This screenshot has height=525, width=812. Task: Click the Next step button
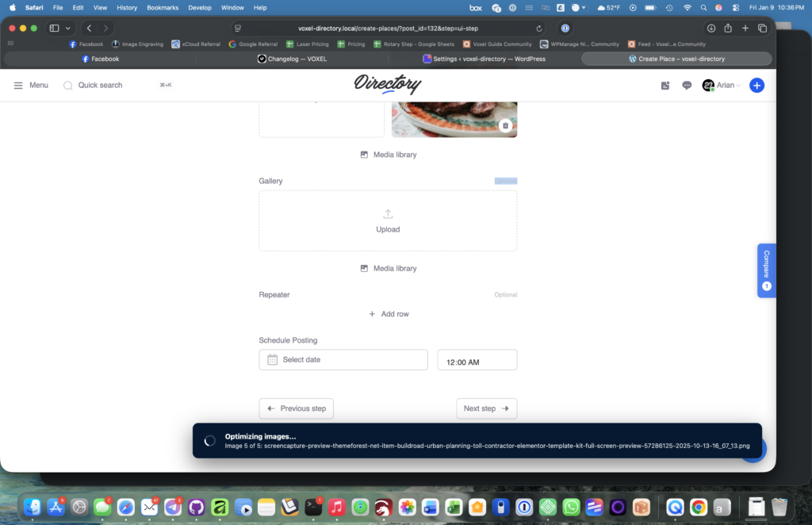486,408
